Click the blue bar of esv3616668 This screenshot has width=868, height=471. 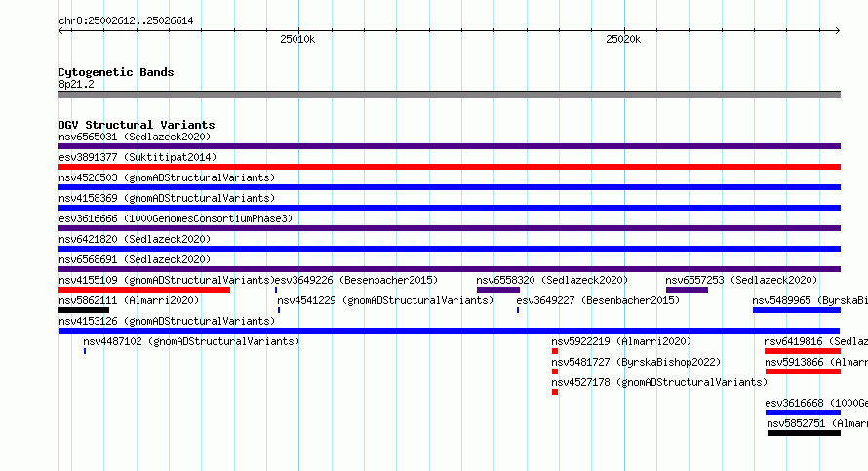[x=804, y=412]
